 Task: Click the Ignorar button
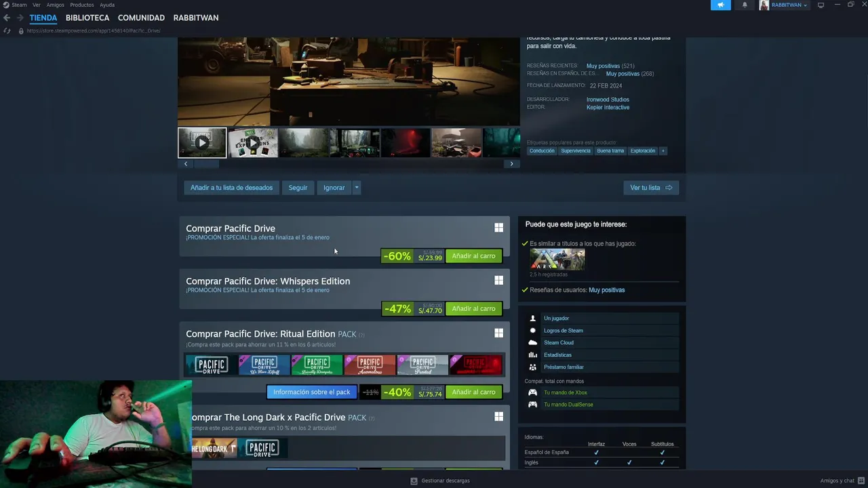pyautogui.click(x=334, y=188)
